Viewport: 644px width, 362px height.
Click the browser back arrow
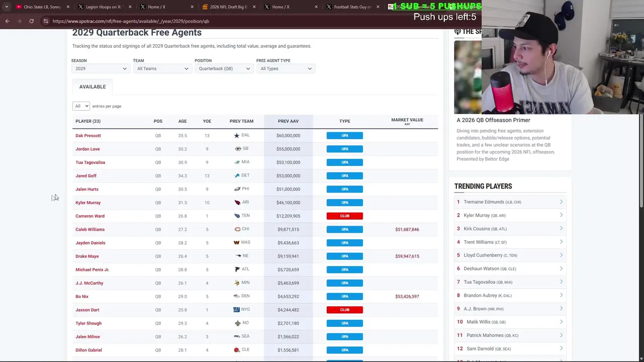(7, 21)
